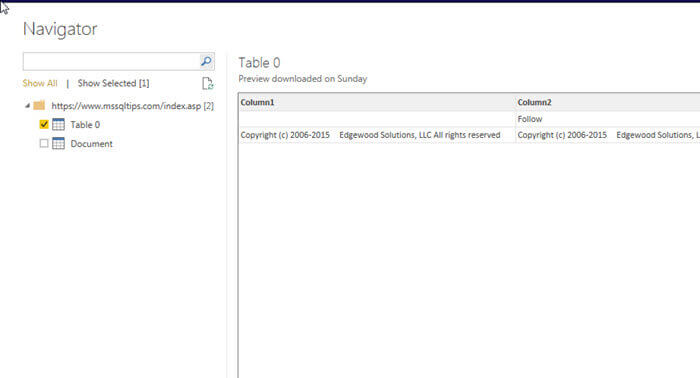Click the Copyright cell in Column2
Viewport: 700px width, 378px height.
[x=608, y=135]
